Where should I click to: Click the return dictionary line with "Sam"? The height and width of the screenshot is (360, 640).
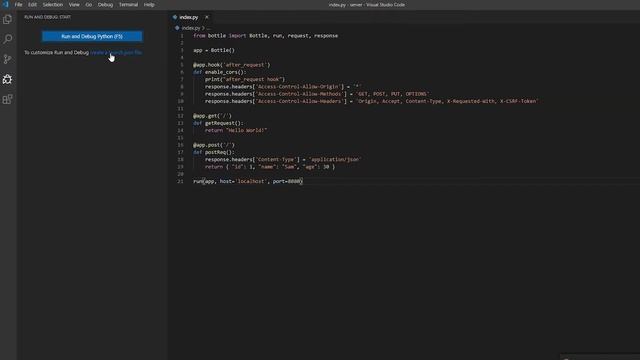point(270,167)
